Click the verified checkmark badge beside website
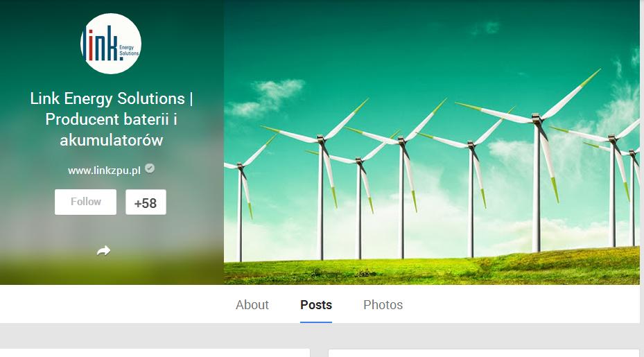Image resolution: width=644 pixels, height=357 pixels. click(x=150, y=168)
